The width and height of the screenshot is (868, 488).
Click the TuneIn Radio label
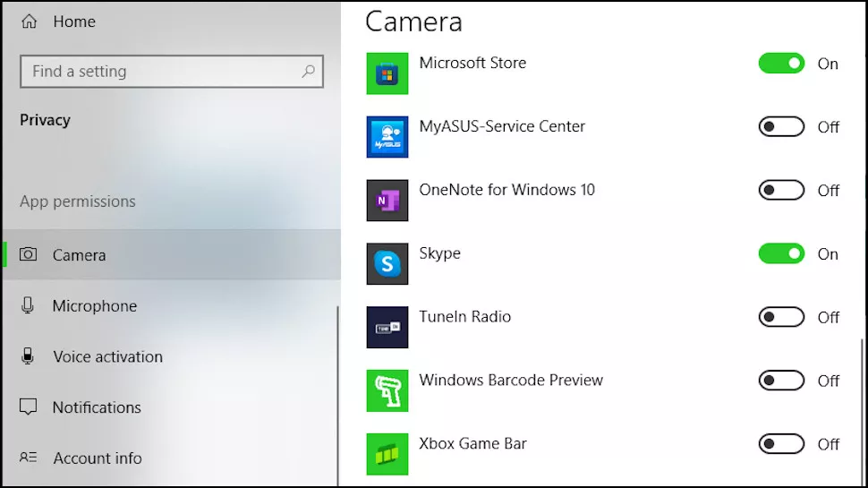click(464, 316)
